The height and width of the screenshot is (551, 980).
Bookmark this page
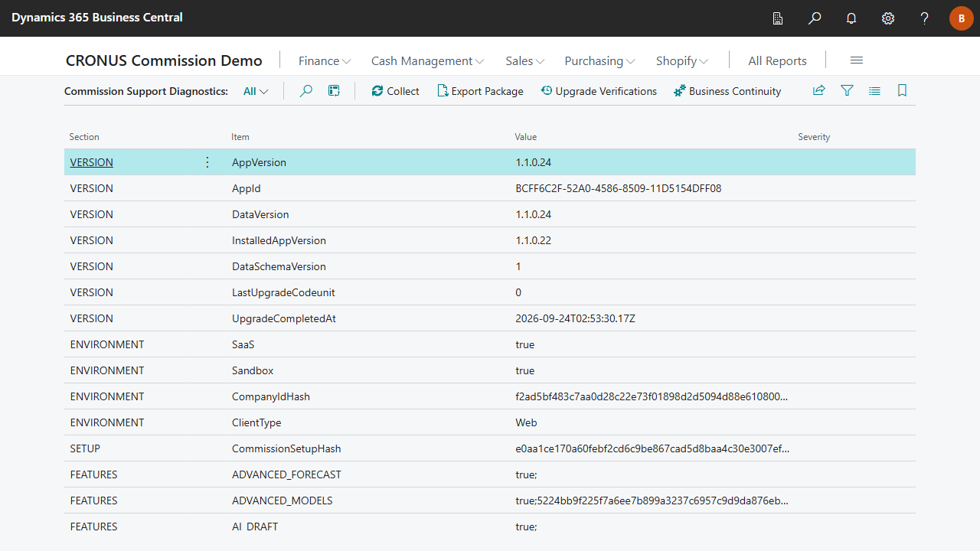pos(902,91)
